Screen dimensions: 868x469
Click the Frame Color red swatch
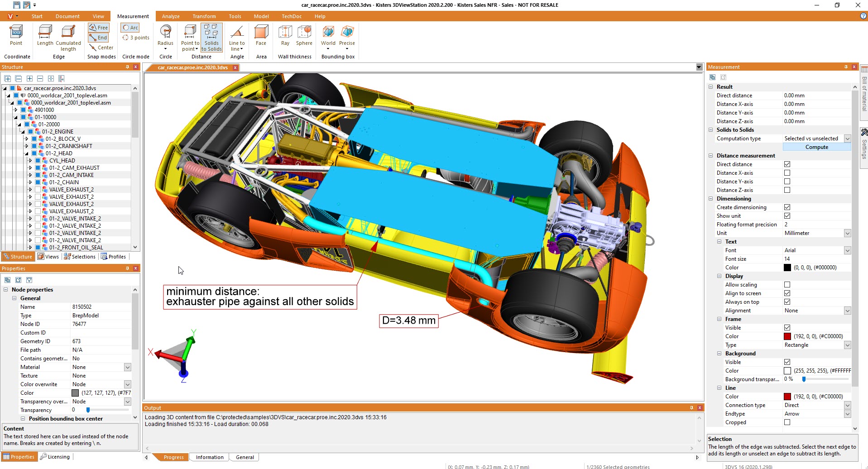tap(787, 336)
